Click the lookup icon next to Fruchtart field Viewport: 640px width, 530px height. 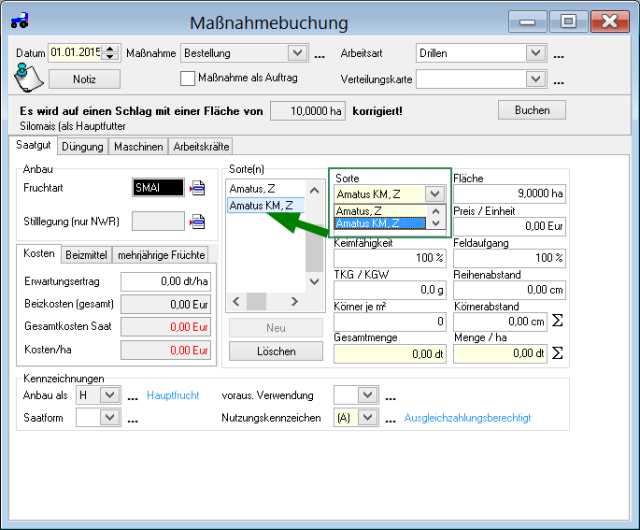point(197,187)
